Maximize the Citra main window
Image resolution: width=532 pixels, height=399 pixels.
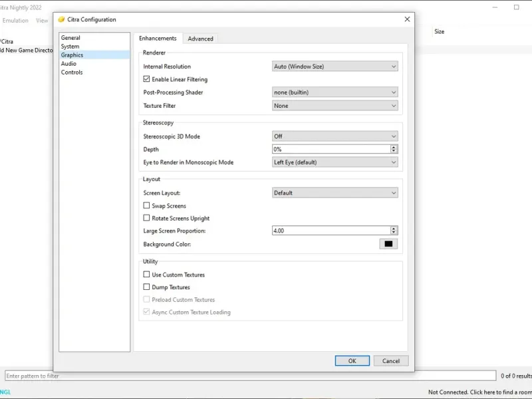[x=517, y=7]
